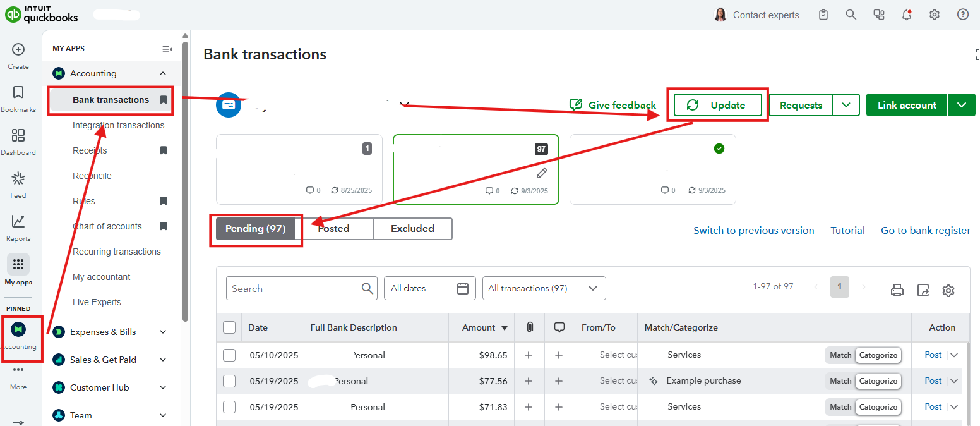The height and width of the screenshot is (426, 980).
Task: Open the help question mark icon
Action: click(963, 15)
